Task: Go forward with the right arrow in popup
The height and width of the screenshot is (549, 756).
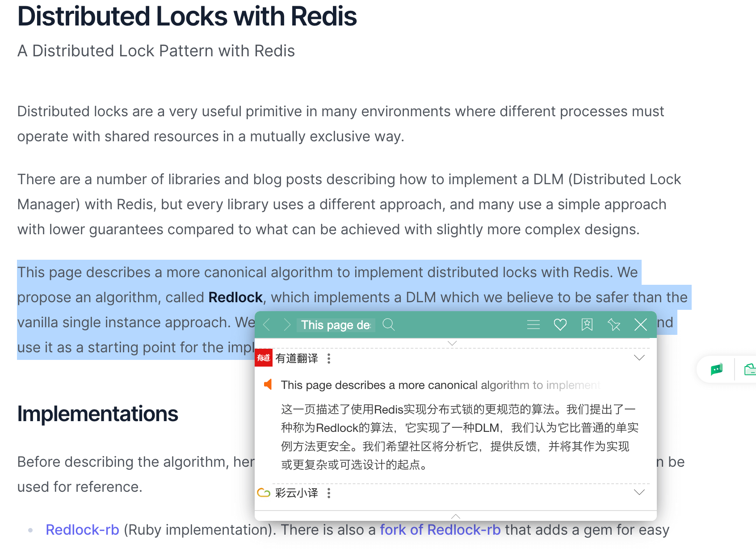Action: (x=287, y=325)
